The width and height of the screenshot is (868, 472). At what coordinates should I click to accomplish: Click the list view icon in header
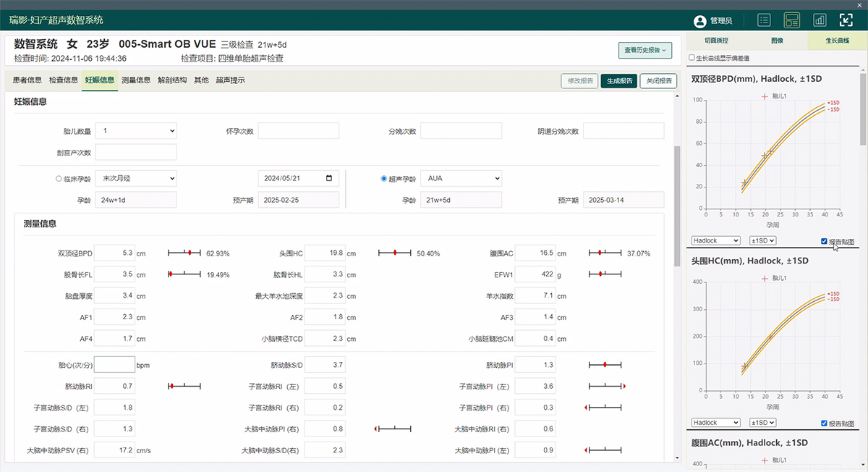[764, 20]
